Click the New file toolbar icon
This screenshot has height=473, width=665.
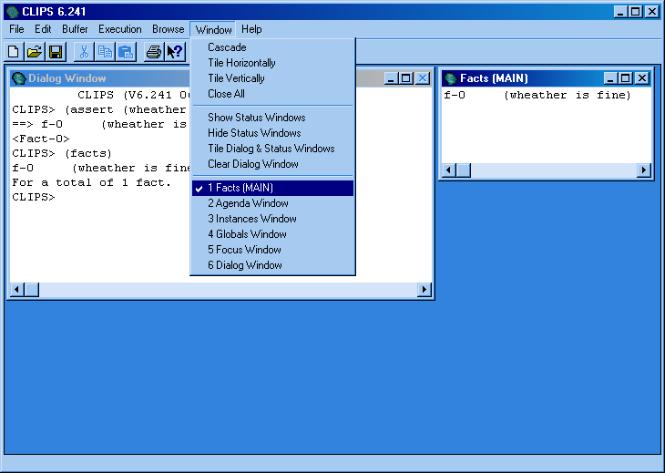click(x=14, y=52)
